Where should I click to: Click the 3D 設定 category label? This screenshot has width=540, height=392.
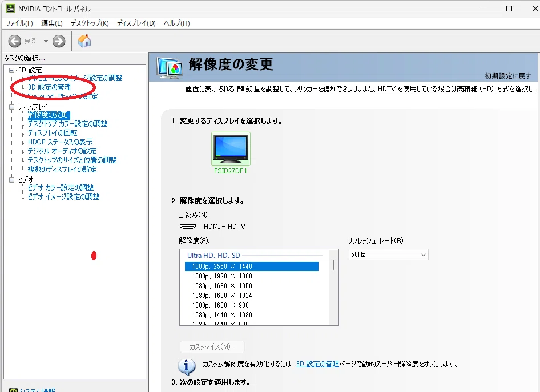click(30, 70)
